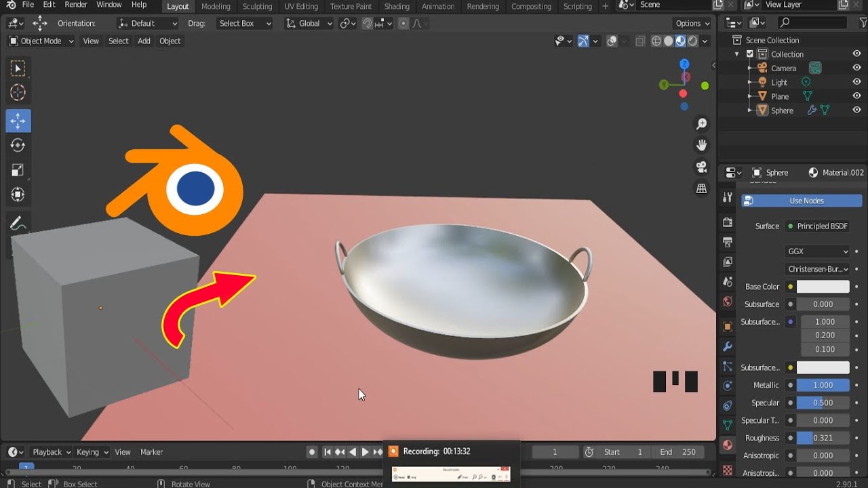
Task: Open the Material properties tab icon
Action: tap(728, 445)
